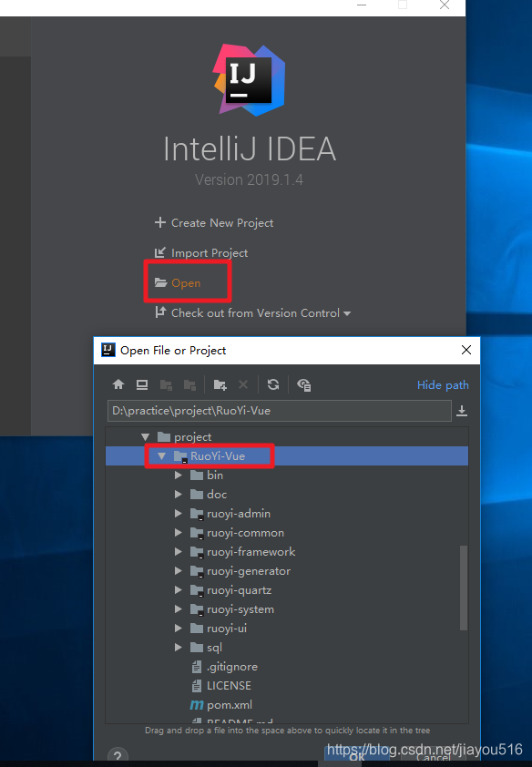Click Import Project

pos(201,253)
